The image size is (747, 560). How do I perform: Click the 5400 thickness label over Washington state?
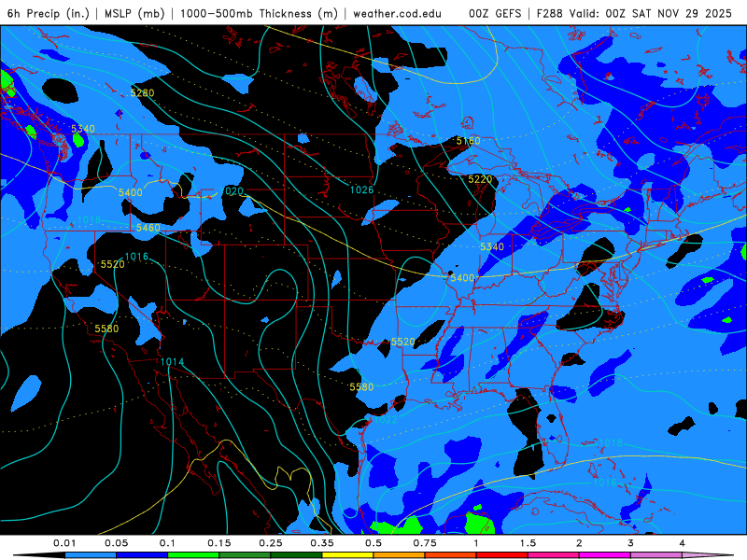(130, 192)
